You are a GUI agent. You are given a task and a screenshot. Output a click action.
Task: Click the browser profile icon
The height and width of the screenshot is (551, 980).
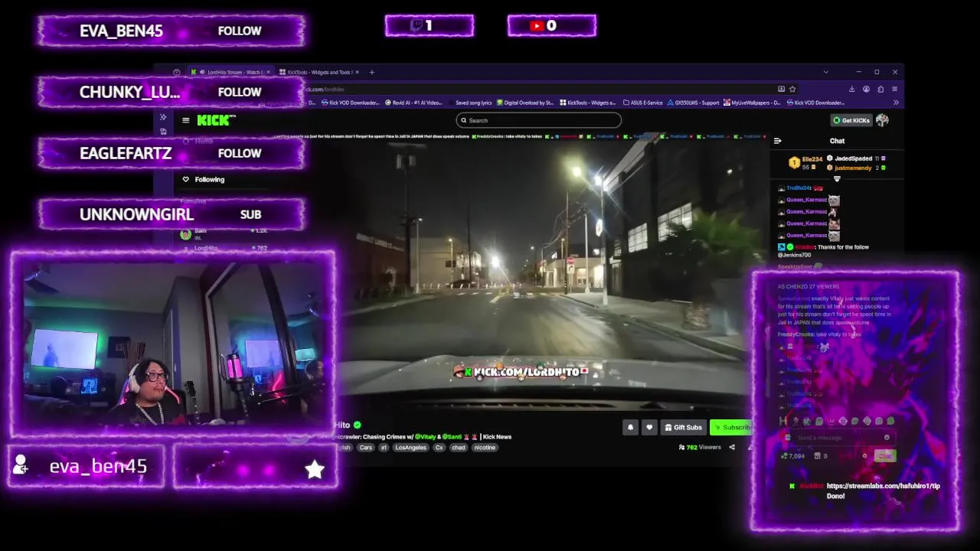pos(866,89)
